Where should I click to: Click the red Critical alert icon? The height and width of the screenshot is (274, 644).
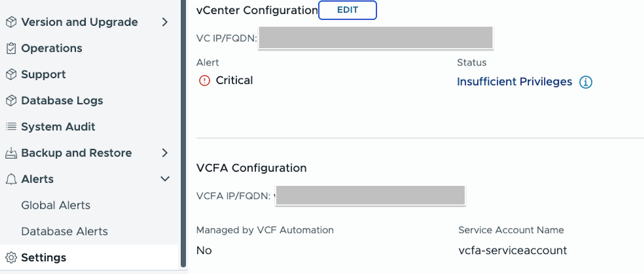(x=205, y=80)
